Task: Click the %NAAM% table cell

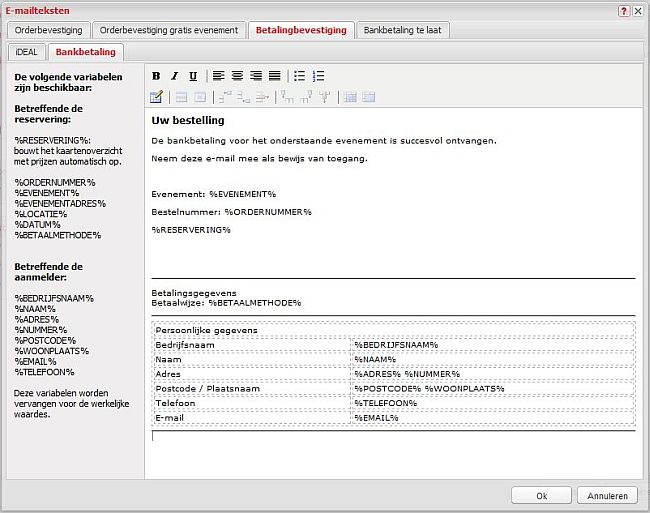Action: point(492,359)
